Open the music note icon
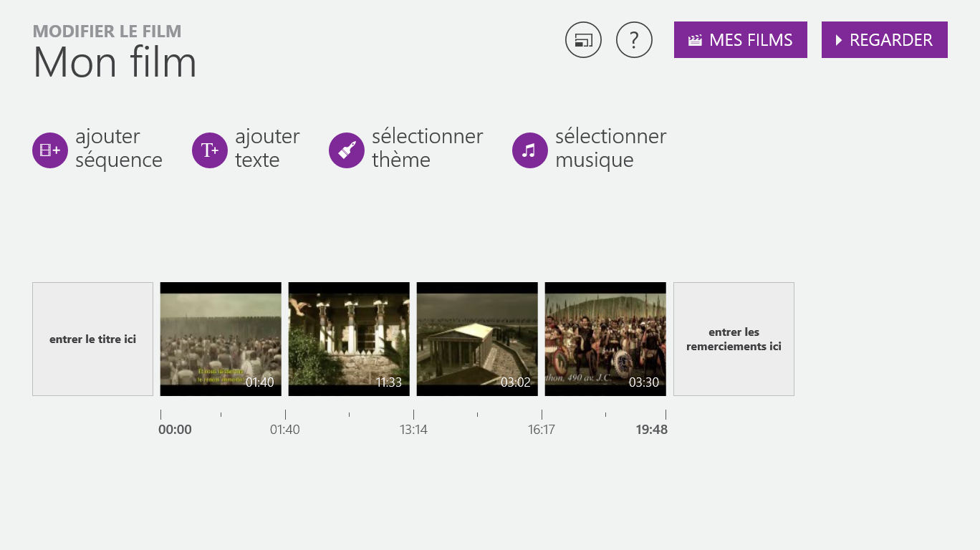 pyautogui.click(x=529, y=150)
